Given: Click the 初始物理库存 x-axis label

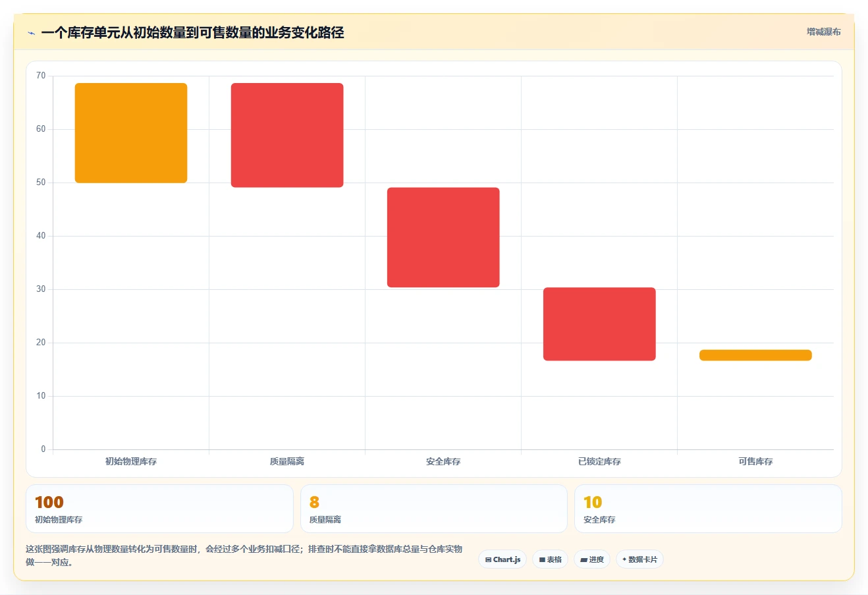Looking at the screenshot, I should 131,462.
